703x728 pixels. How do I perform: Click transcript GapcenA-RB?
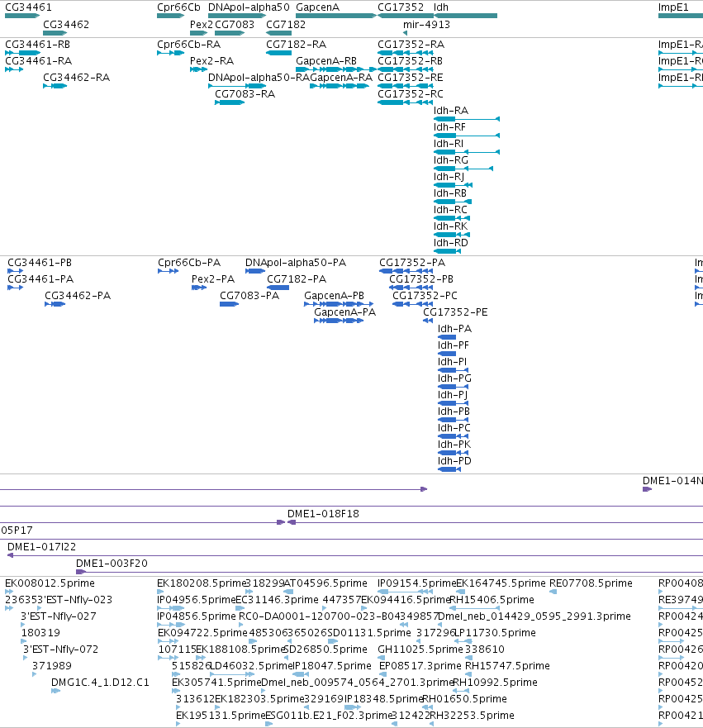(x=336, y=69)
